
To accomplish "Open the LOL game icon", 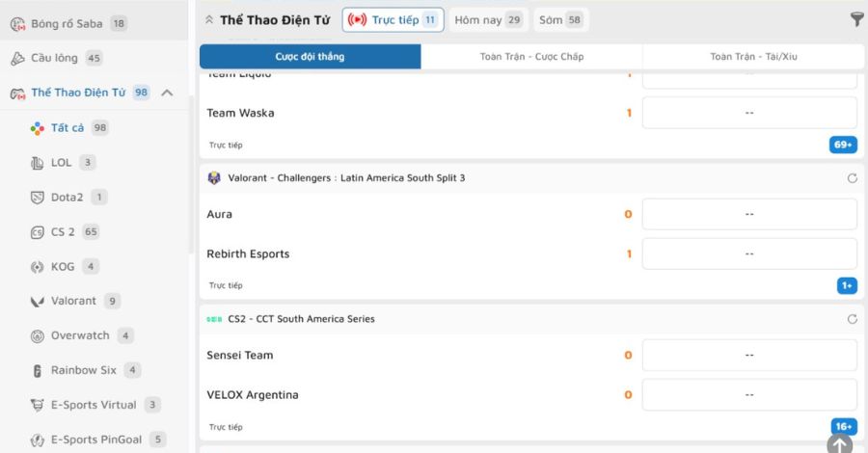I will click(37, 163).
